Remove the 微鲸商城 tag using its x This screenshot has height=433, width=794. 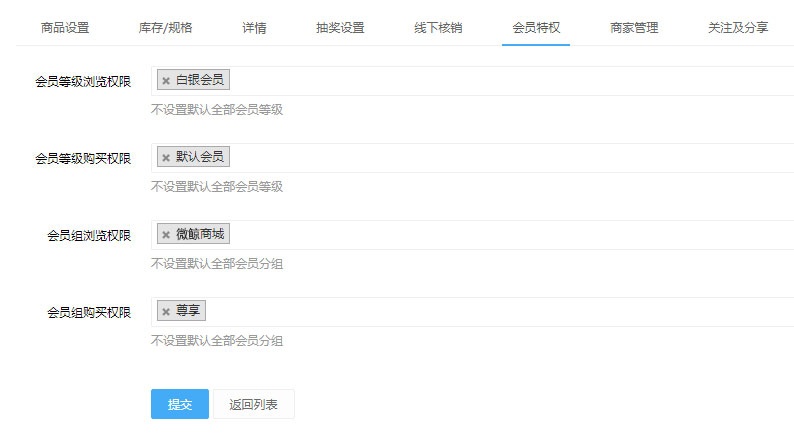tap(166, 235)
